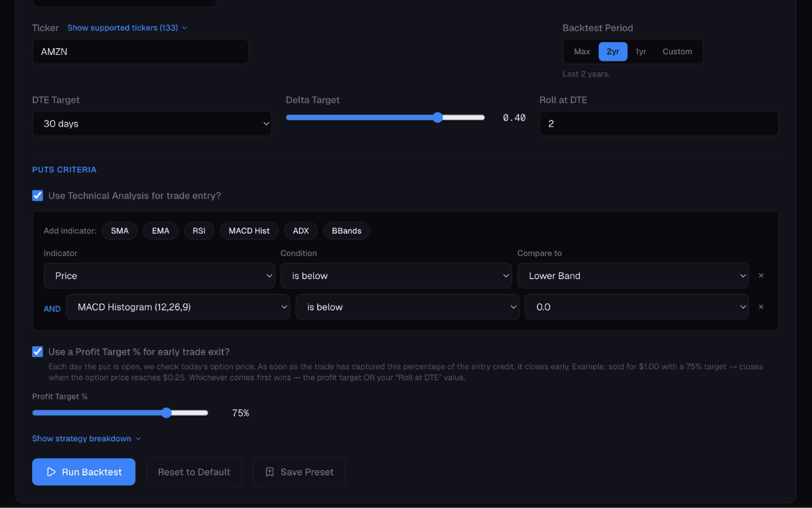Add the SMA indicator
The width and height of the screenshot is (812, 508).
[120, 231]
